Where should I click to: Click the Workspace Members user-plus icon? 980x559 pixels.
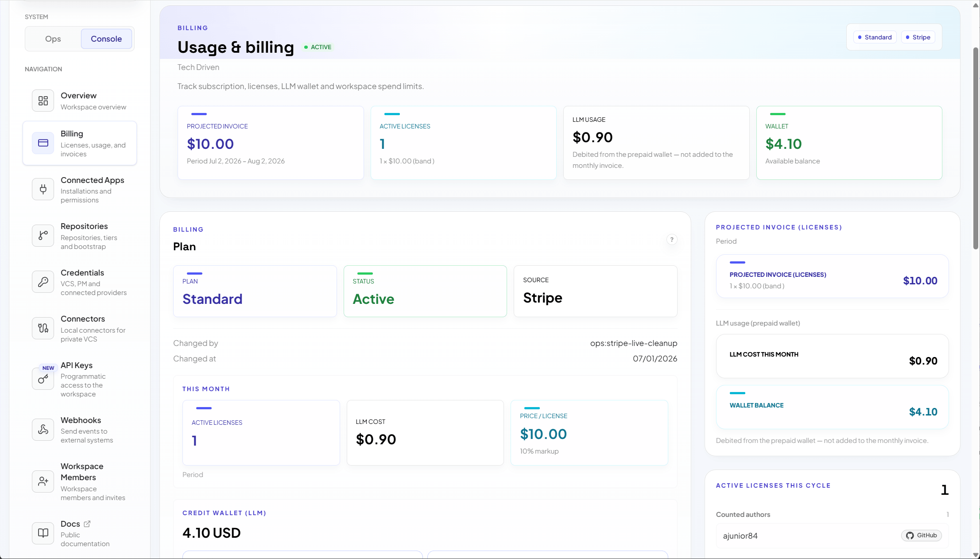coord(43,481)
